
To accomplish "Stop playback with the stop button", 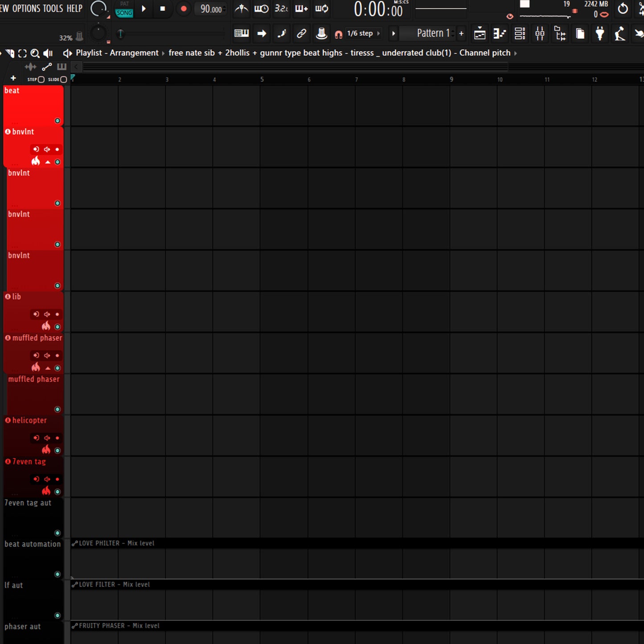I will [x=163, y=8].
